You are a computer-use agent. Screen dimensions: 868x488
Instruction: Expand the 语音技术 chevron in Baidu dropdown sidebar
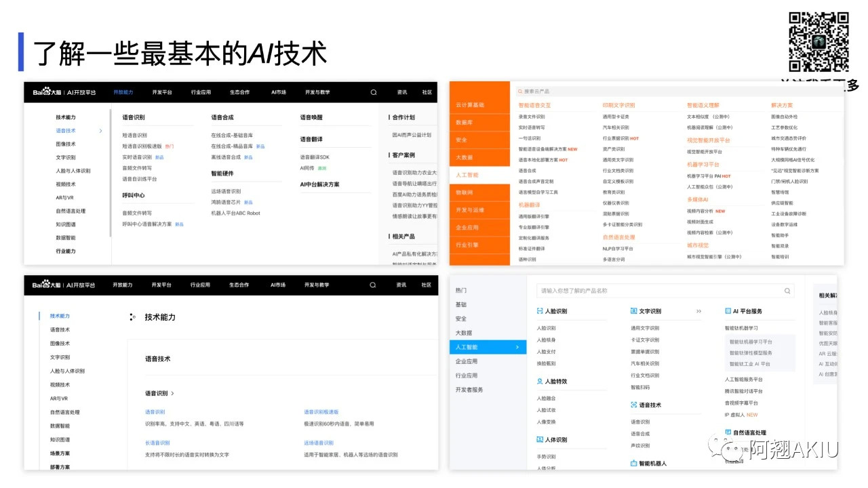[101, 131]
